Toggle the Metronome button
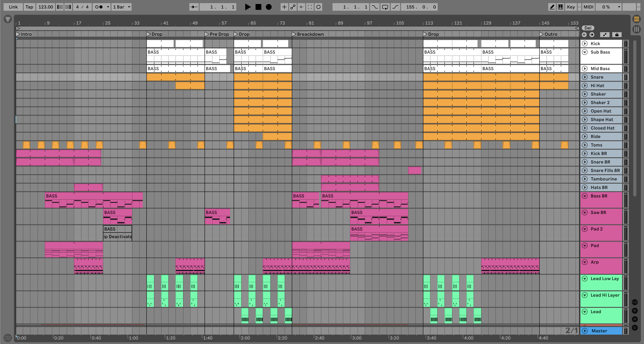The height and width of the screenshot is (344, 644). click(x=99, y=7)
